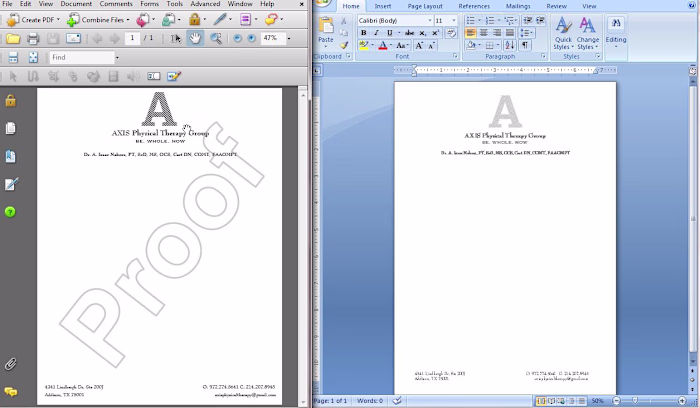Open the Calibri font name dropdown in Word

[430, 21]
